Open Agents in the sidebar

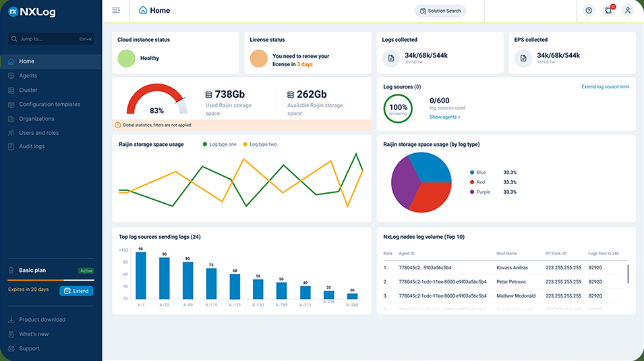point(28,76)
